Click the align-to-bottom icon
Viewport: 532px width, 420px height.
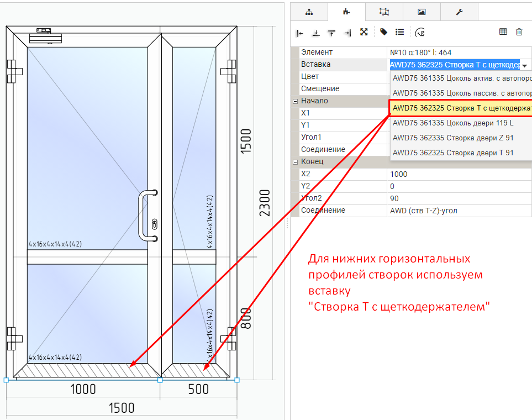click(x=316, y=33)
